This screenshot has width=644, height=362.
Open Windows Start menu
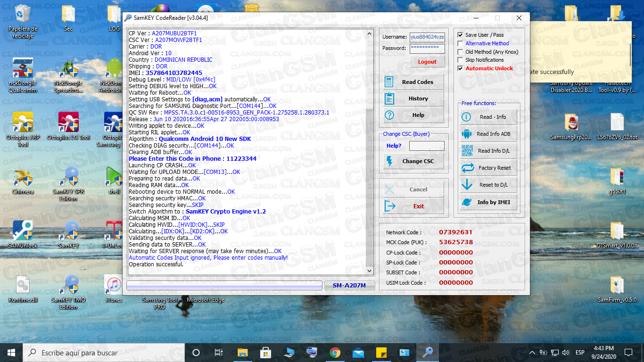point(11,353)
